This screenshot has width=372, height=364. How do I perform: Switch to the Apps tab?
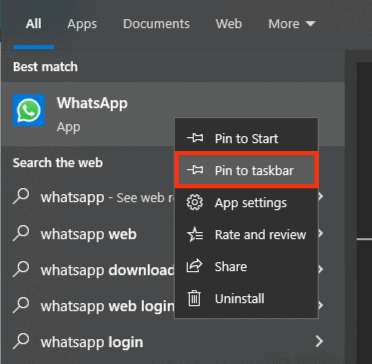click(82, 24)
